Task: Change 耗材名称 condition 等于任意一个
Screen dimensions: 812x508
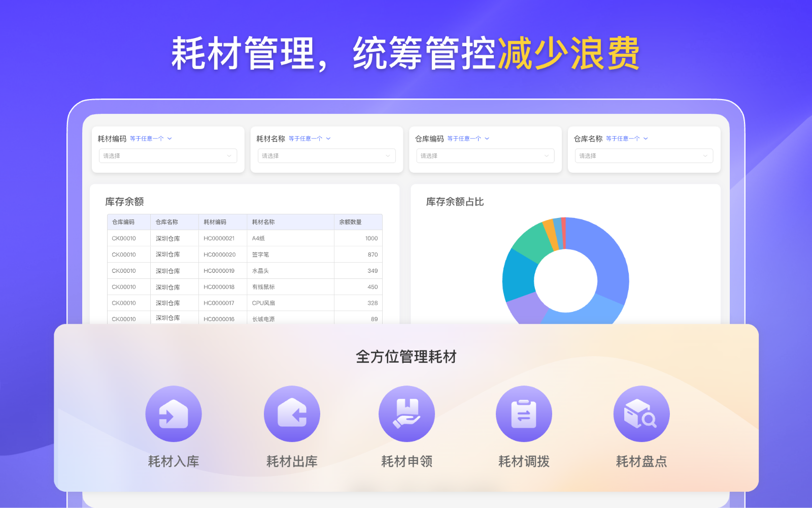Action: coord(310,139)
